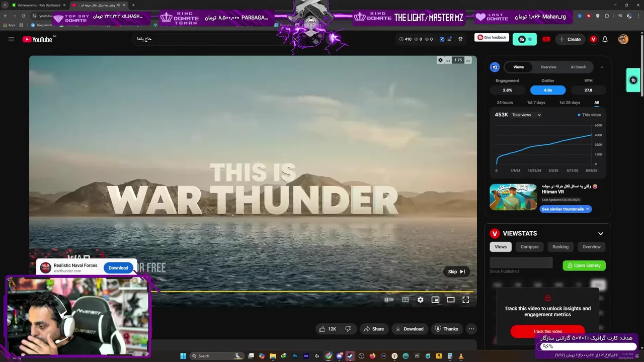
Task: Open the player settings gear
Action: pos(420,300)
